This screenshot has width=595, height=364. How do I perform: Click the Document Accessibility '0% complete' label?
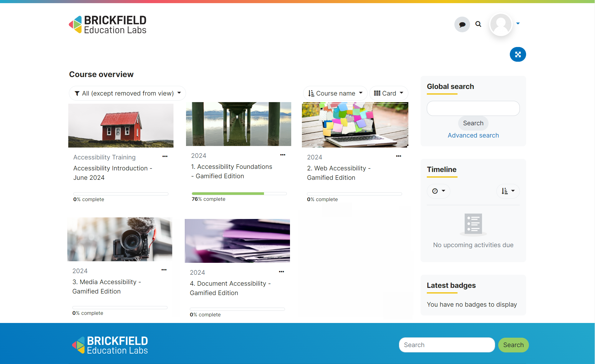pos(205,315)
